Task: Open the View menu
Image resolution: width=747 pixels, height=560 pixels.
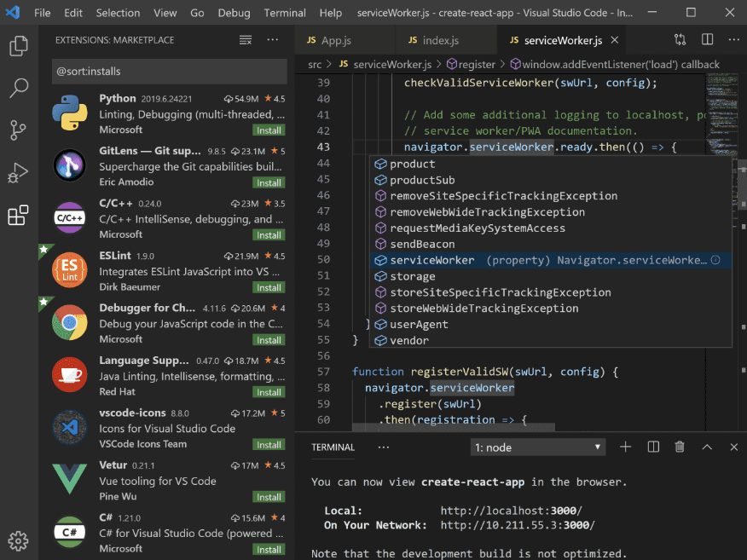Action: tap(165, 13)
